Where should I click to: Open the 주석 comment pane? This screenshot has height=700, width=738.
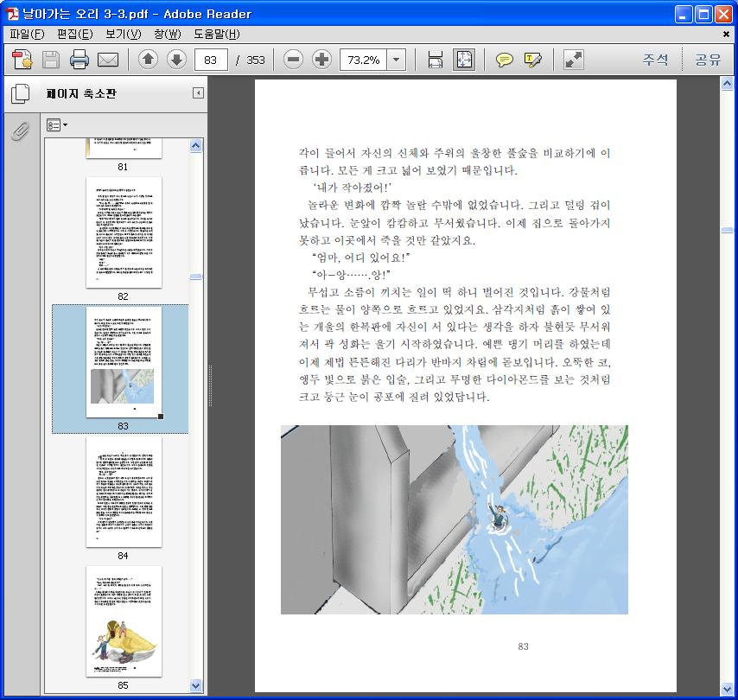point(655,60)
